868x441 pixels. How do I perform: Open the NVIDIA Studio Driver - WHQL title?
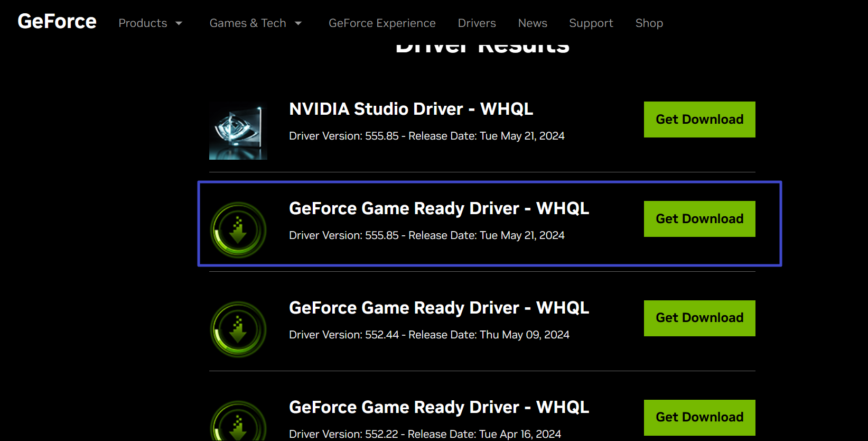[x=411, y=109]
